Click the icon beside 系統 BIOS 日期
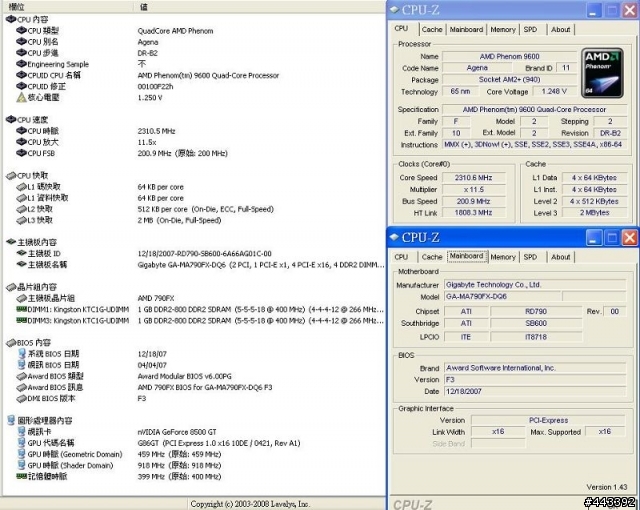 pyautogui.click(x=22, y=353)
